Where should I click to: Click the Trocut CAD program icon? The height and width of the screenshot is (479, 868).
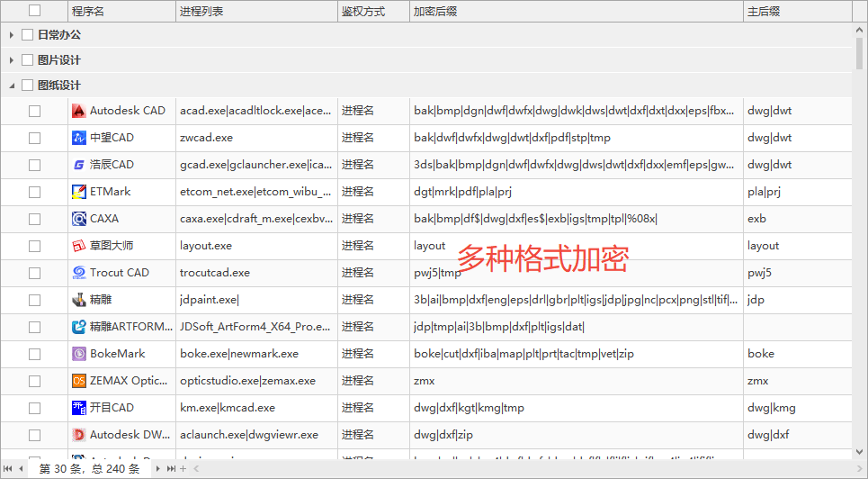(79, 273)
